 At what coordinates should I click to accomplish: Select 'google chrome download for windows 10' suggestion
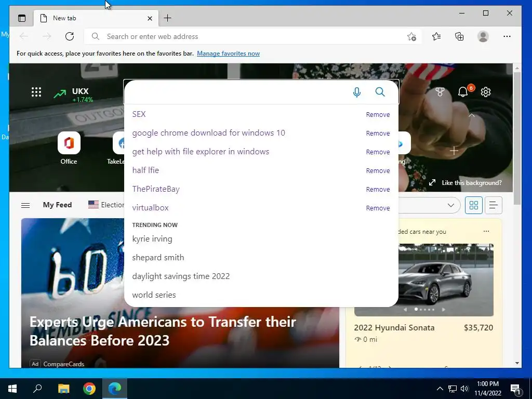coord(209,132)
